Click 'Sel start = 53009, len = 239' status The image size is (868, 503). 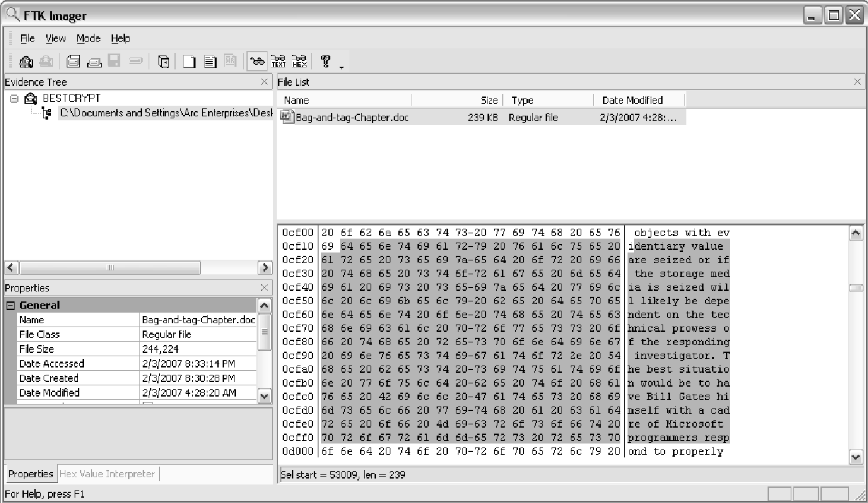point(344,475)
